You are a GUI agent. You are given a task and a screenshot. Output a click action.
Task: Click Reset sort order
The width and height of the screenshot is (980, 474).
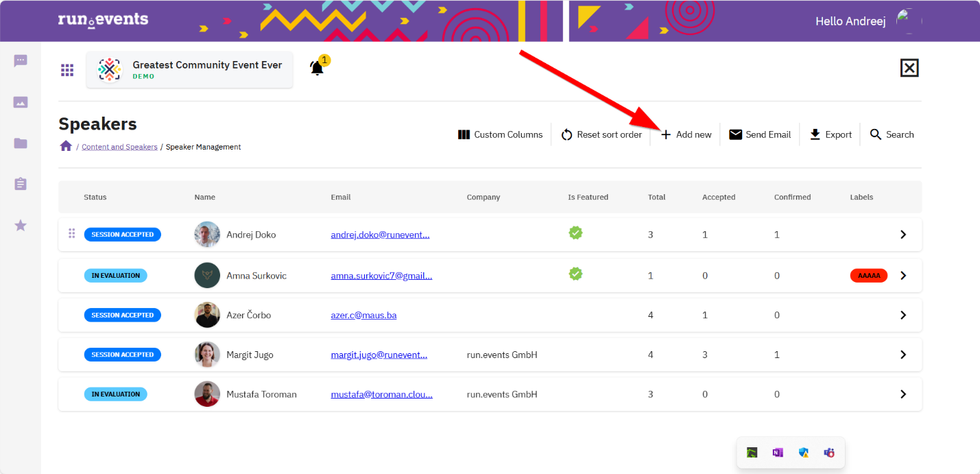(x=601, y=134)
